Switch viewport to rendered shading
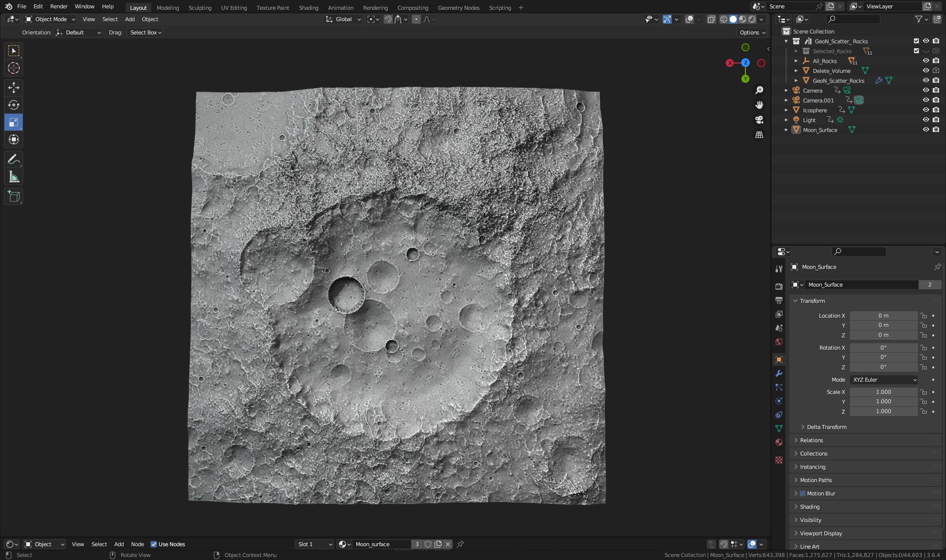Image resolution: width=946 pixels, height=560 pixels. click(x=752, y=19)
